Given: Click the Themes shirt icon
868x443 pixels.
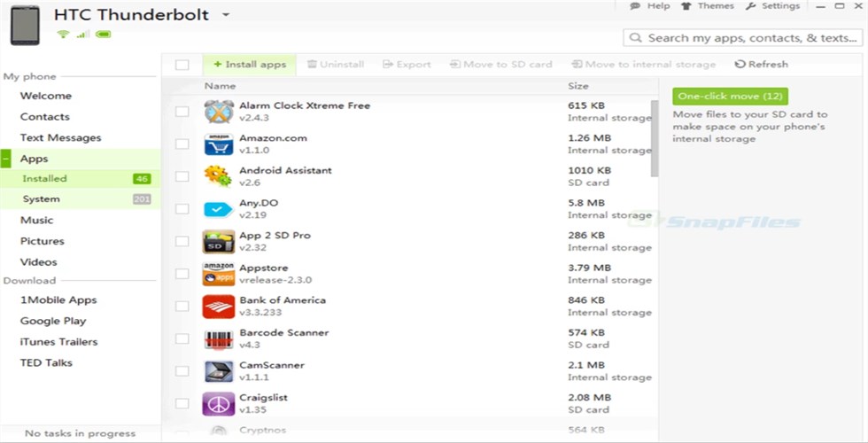Looking at the screenshot, I should [x=686, y=6].
